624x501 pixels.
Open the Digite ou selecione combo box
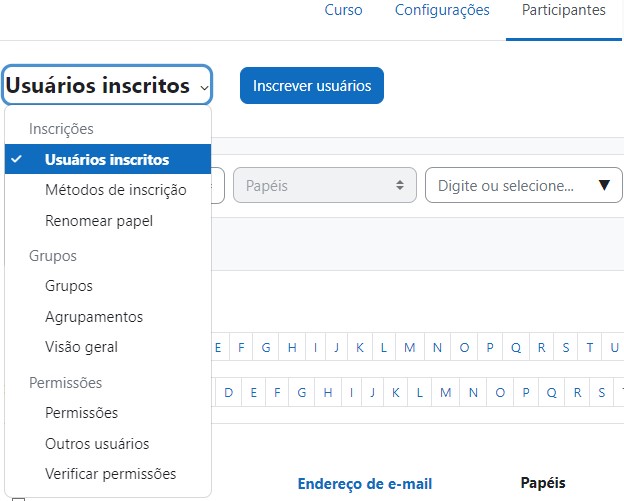point(521,186)
